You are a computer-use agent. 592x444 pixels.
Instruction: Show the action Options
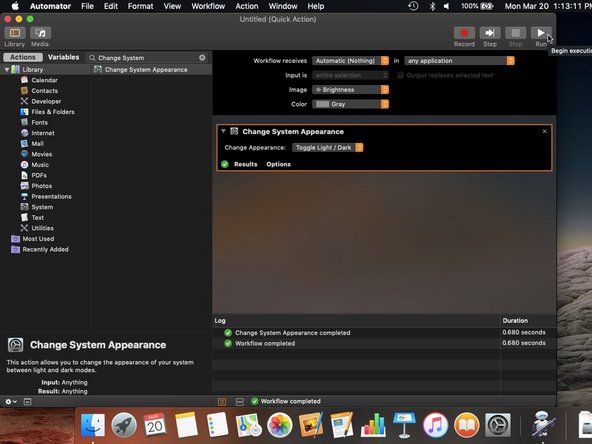click(278, 164)
